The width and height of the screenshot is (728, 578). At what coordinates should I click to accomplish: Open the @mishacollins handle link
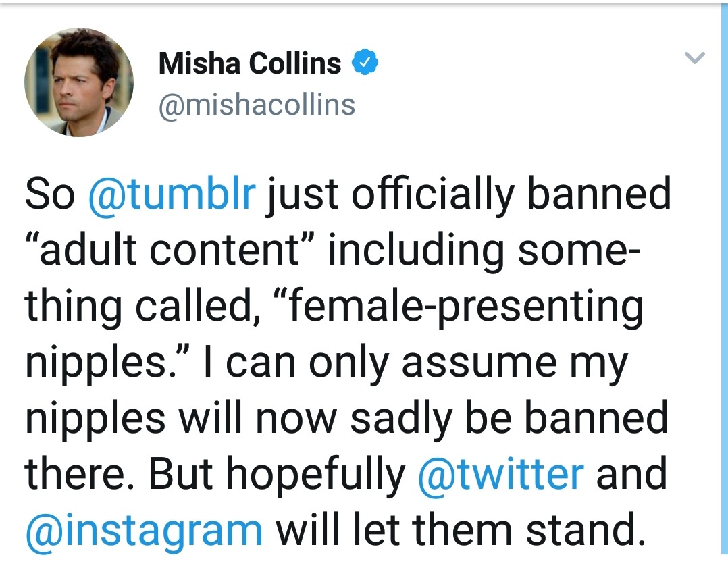(x=257, y=105)
